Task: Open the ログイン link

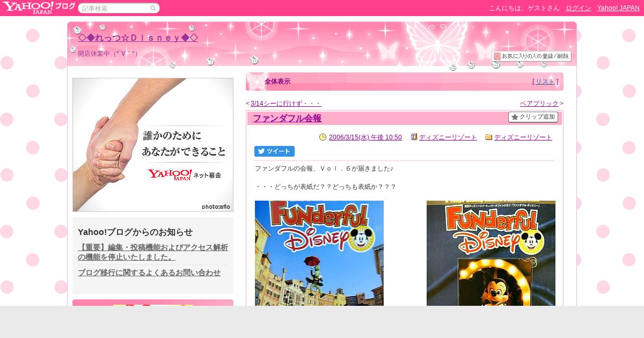Action: pyautogui.click(x=579, y=8)
